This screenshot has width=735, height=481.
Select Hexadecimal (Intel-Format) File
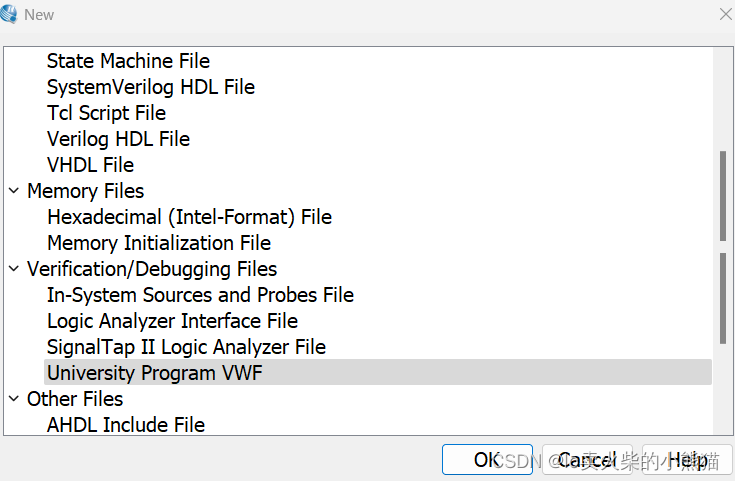[x=189, y=217]
